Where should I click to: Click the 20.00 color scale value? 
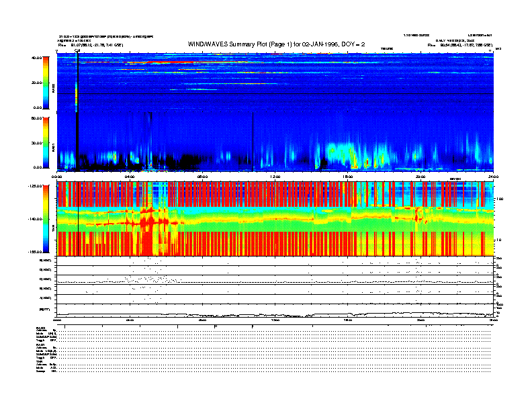(x=37, y=83)
